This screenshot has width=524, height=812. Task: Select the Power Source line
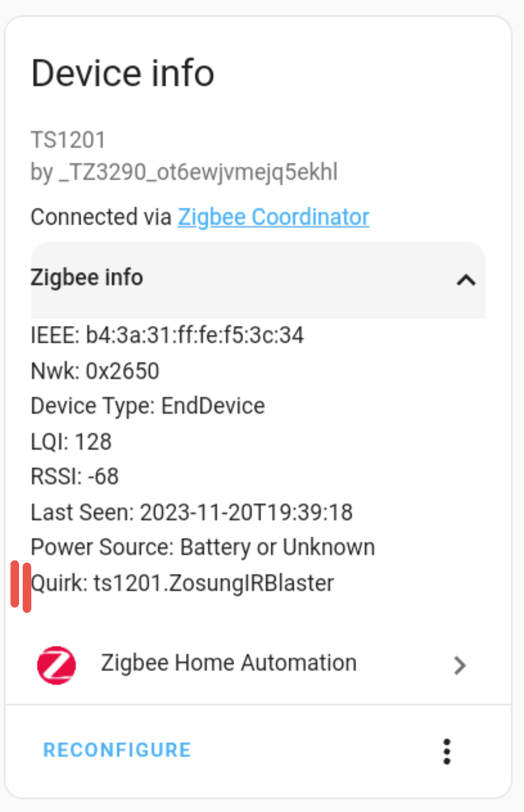click(202, 546)
